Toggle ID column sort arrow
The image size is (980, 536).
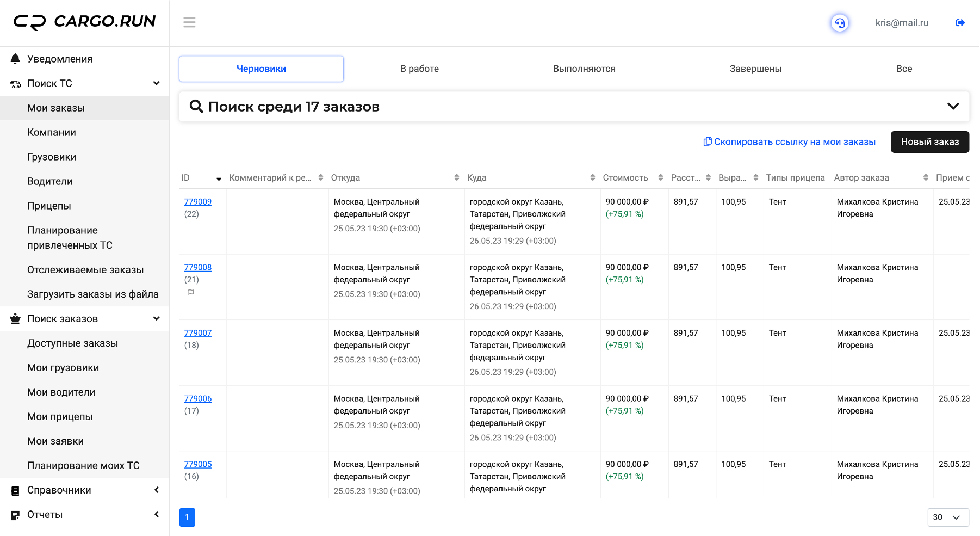219,178
